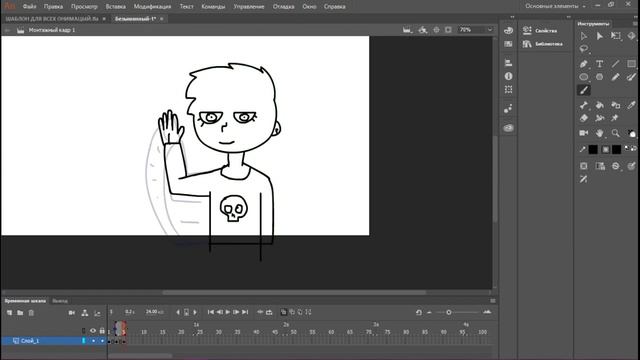
Task: Select the Free Transform tool
Action: coord(616,36)
